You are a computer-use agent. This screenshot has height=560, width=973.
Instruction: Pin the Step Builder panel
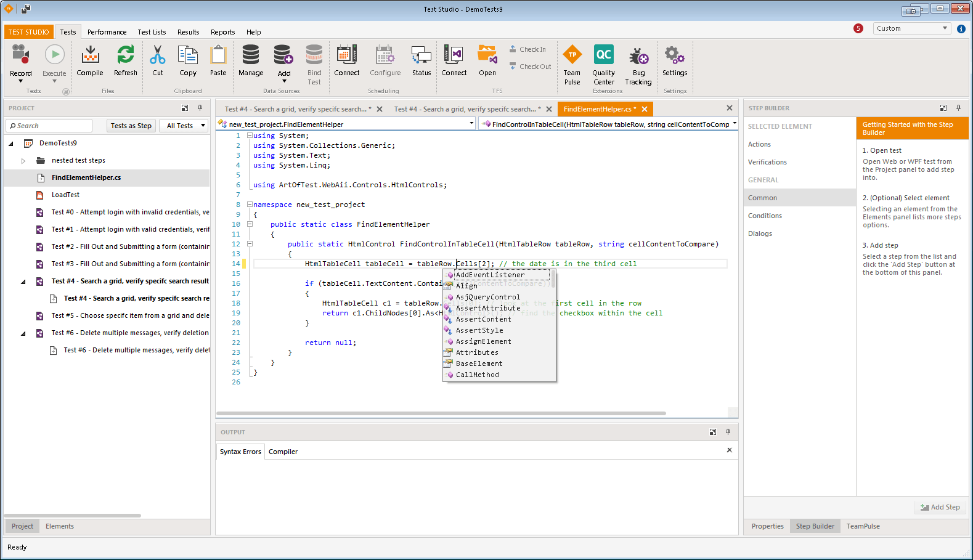pos(958,108)
